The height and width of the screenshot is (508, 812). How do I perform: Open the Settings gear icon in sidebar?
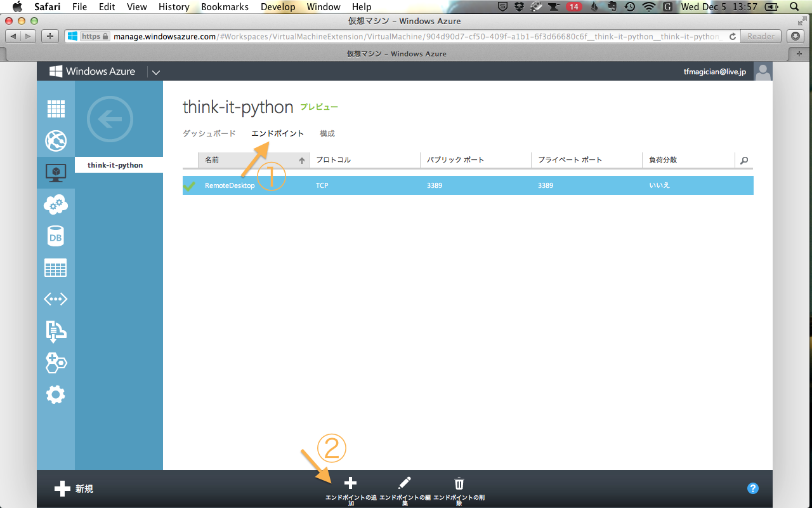click(x=56, y=395)
